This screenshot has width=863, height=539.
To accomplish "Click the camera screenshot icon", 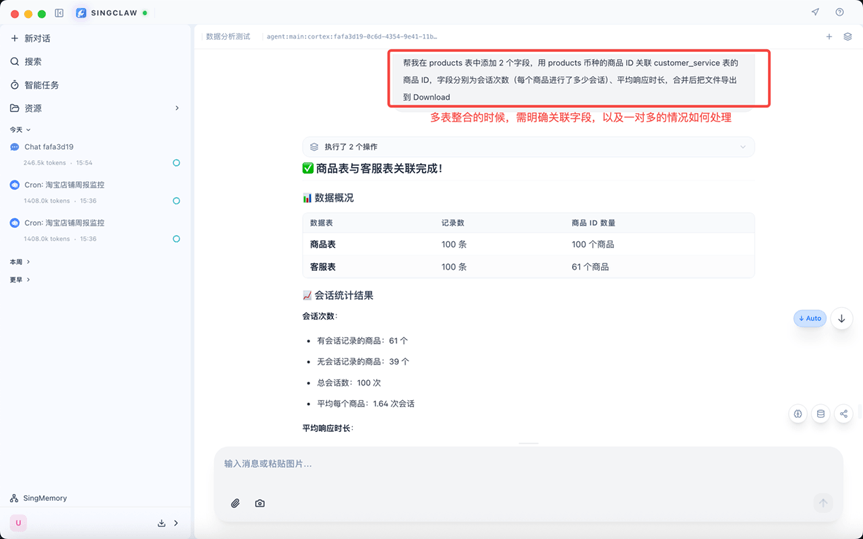I will coord(260,503).
